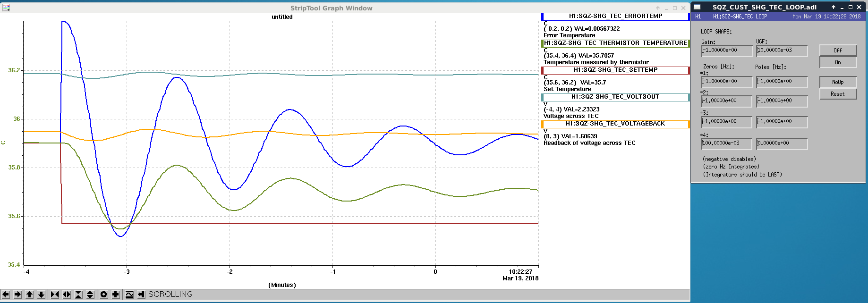
Task: Open the StripTool Graph Window menu icon
Action: pyautogui.click(x=6, y=8)
